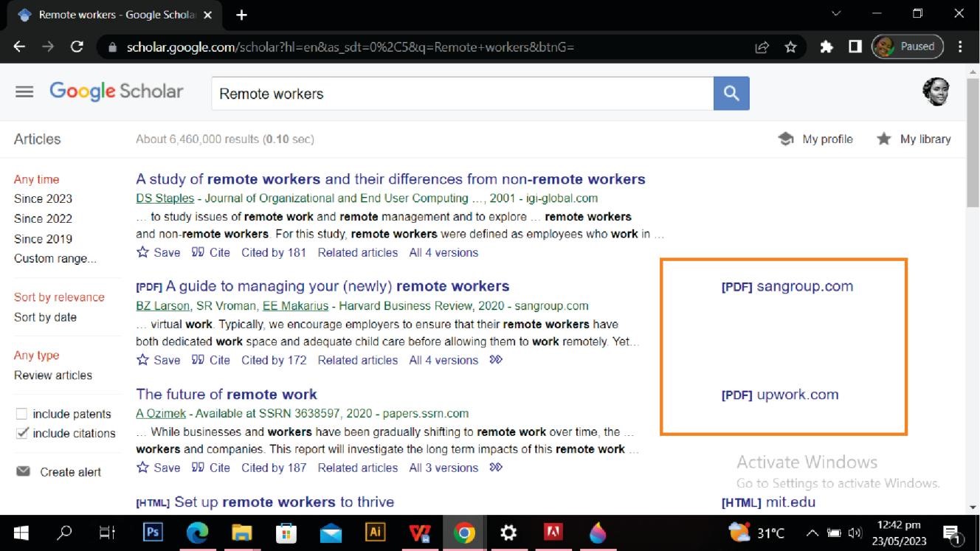Click the Save star for the Harvard Business Review article
The height and width of the screenshot is (551, 980).
click(x=142, y=360)
